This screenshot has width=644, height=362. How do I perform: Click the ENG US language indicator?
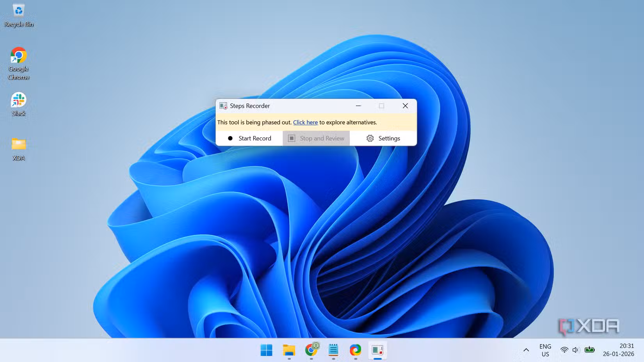[545, 350]
